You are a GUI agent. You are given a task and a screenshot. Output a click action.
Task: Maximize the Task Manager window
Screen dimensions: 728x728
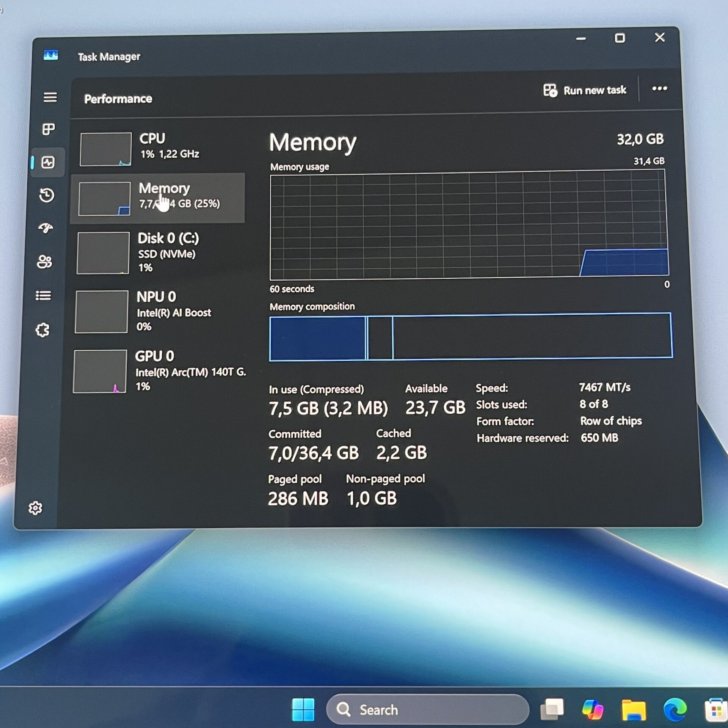pyautogui.click(x=620, y=38)
